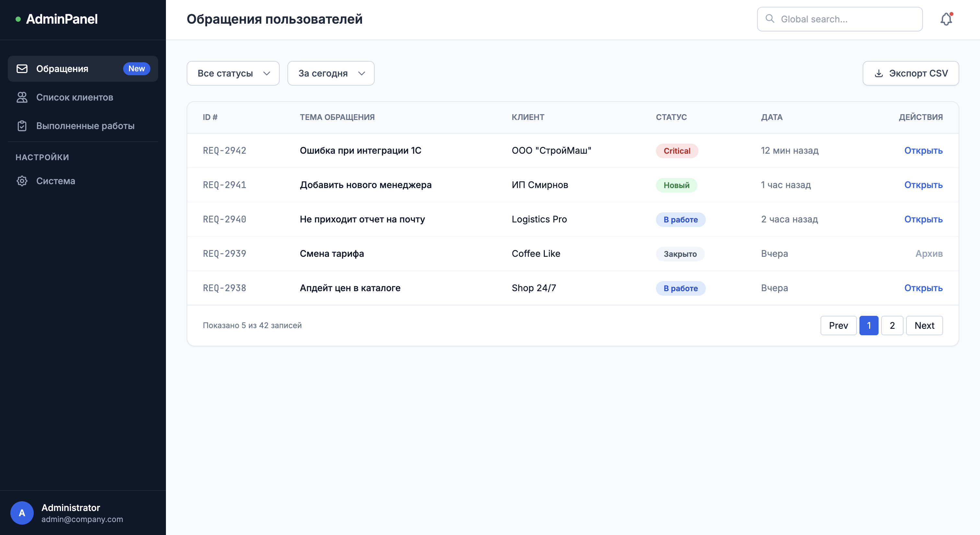Click the Administrator avatar circle

point(22,513)
